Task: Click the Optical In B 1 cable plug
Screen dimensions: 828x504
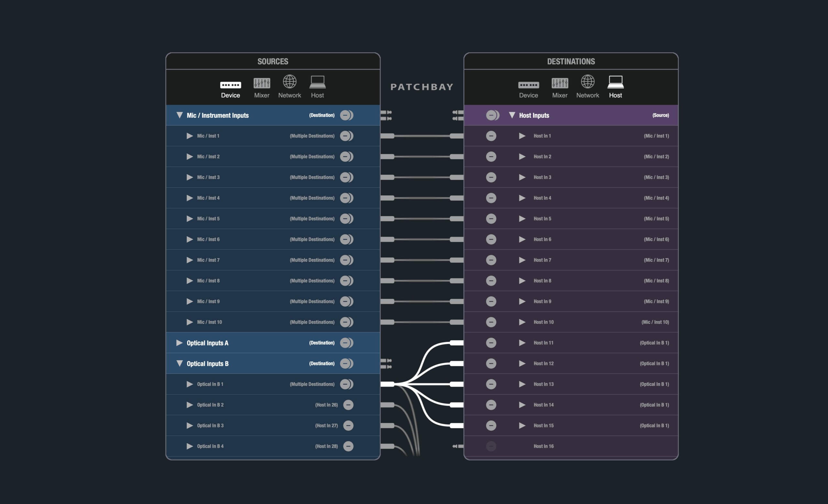Action: click(387, 384)
